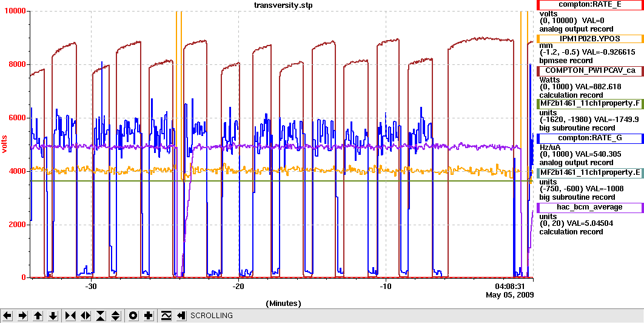Pan the plot down with the down arrow
Image resolution: width=644 pixels, height=323 pixels.
[x=53, y=316]
